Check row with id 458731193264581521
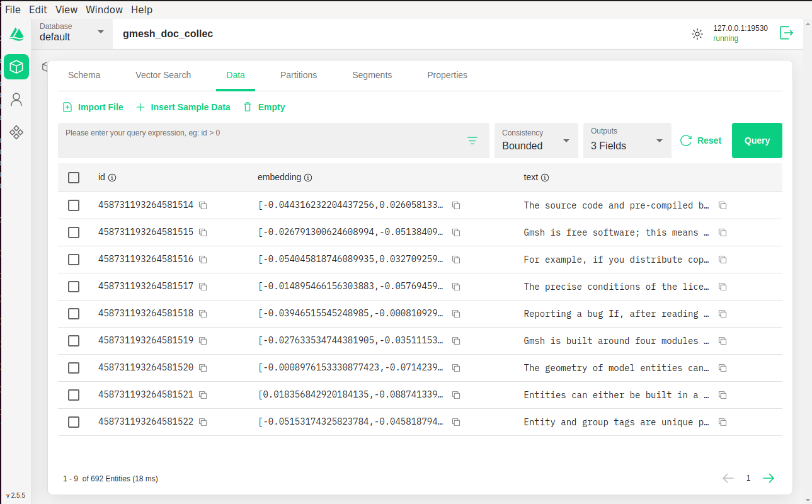Screen dimensions: 812x504 click(x=74, y=395)
